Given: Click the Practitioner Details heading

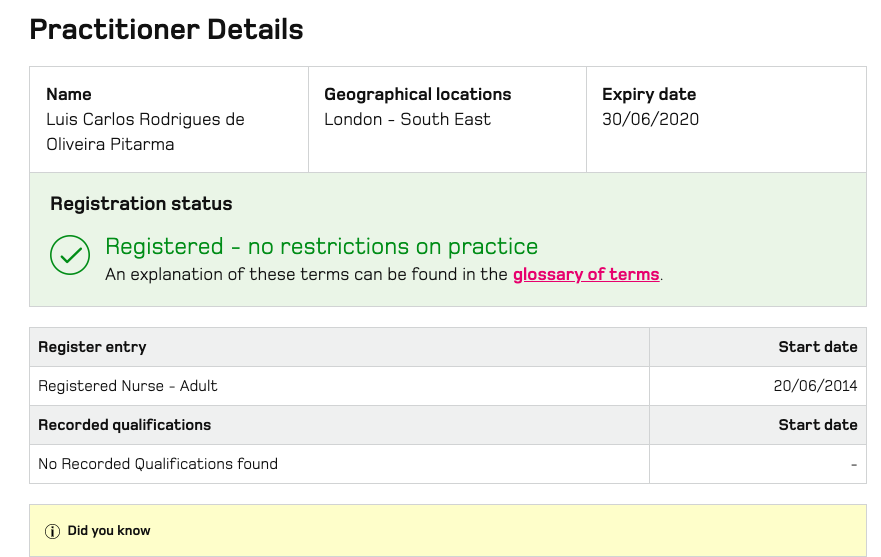Looking at the screenshot, I should click(x=166, y=29).
